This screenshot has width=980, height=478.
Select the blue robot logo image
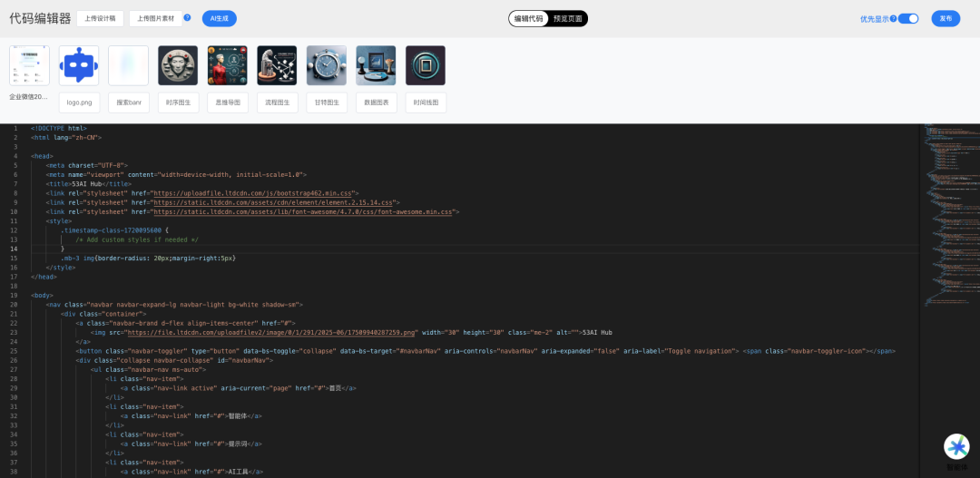(x=79, y=65)
